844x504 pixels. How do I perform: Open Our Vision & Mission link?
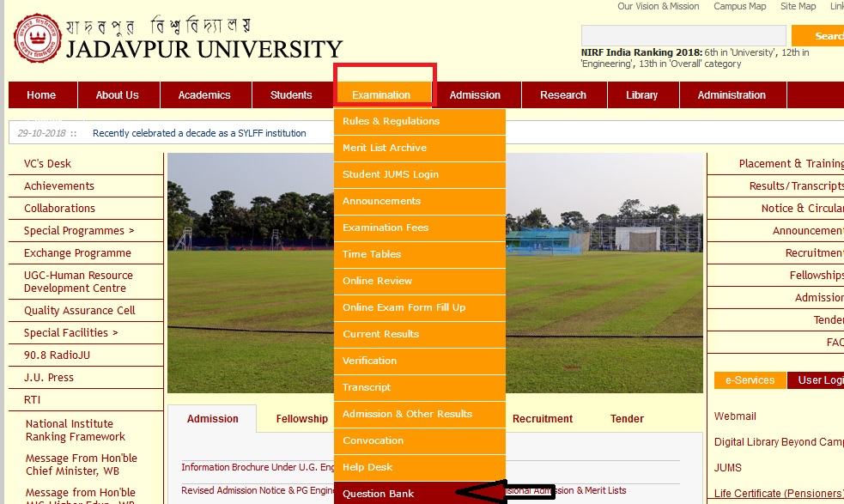pyautogui.click(x=659, y=7)
